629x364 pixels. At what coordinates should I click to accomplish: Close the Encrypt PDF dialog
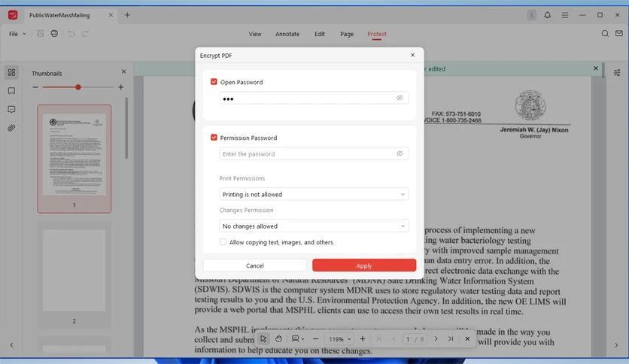tap(413, 55)
